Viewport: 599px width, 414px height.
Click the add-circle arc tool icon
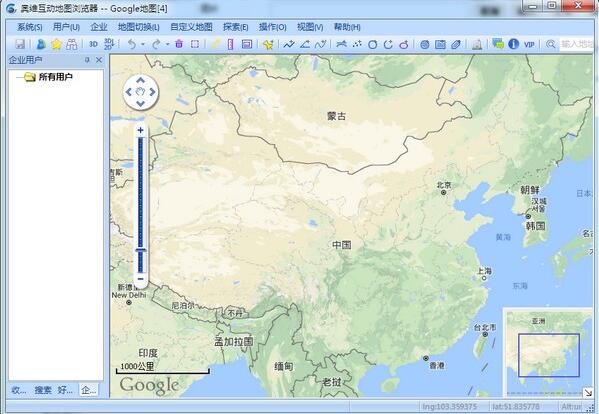[x=388, y=45]
